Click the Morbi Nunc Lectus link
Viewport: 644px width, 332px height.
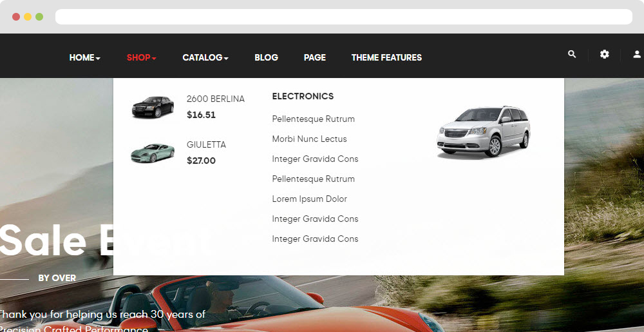pos(309,139)
